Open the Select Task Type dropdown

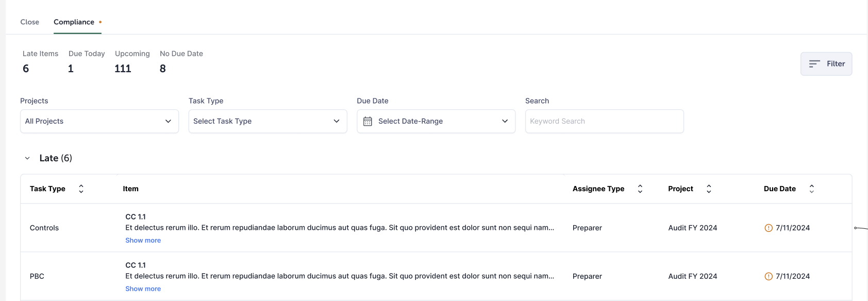(268, 121)
